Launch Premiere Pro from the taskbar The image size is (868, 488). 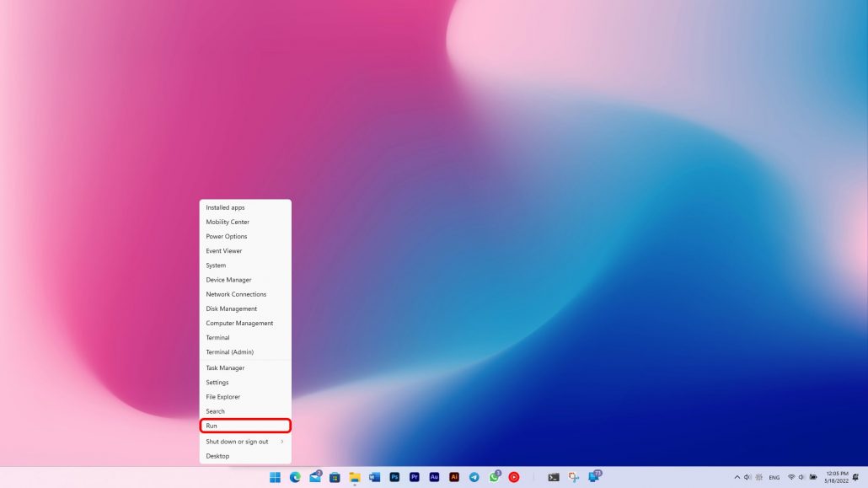pyautogui.click(x=415, y=477)
